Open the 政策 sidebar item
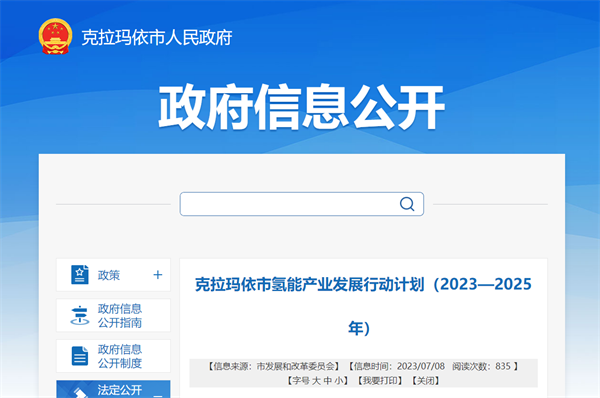The height and width of the screenshot is (398, 600). coord(113,275)
